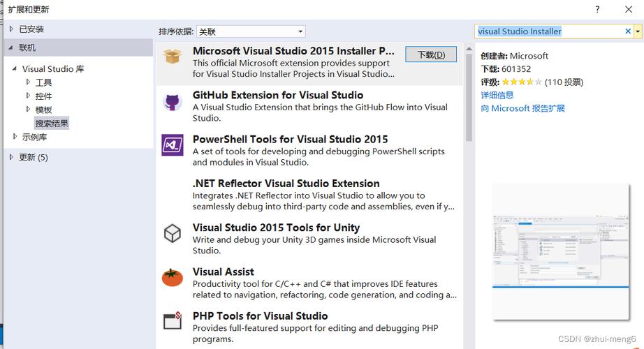Select the 示例库 tree item
Viewport: 644px width, 349px height.
coord(34,138)
